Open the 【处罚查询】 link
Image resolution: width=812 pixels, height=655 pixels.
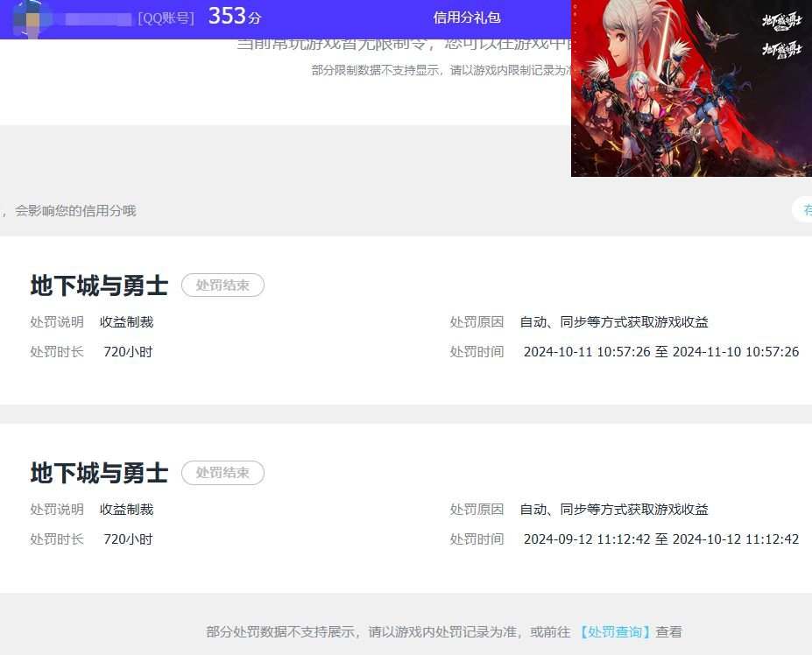point(614,631)
